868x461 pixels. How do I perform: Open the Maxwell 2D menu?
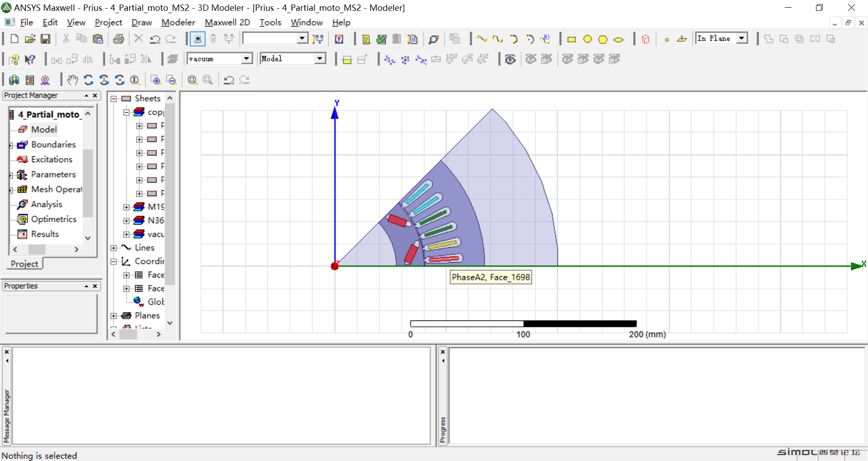[227, 22]
